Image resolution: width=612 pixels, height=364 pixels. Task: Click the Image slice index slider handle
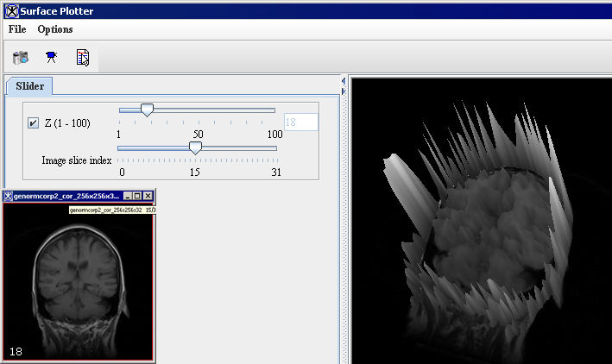click(195, 148)
